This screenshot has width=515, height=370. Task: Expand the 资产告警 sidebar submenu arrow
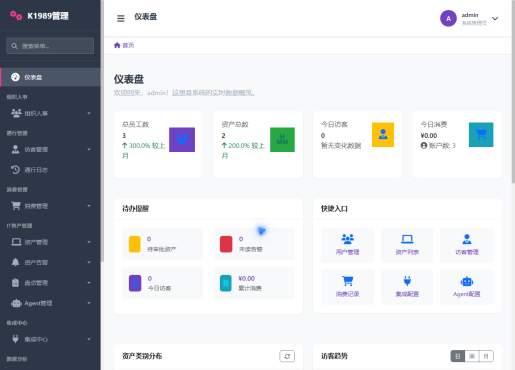[89, 262]
